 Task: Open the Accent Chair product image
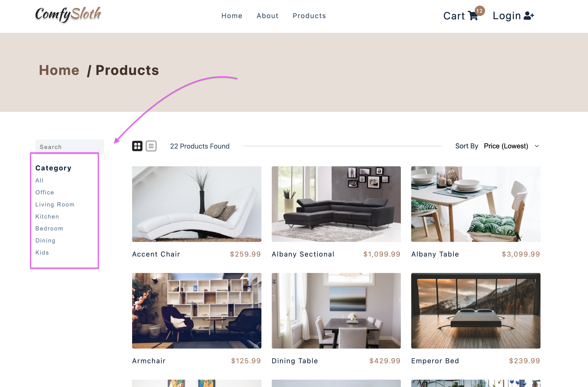197,204
